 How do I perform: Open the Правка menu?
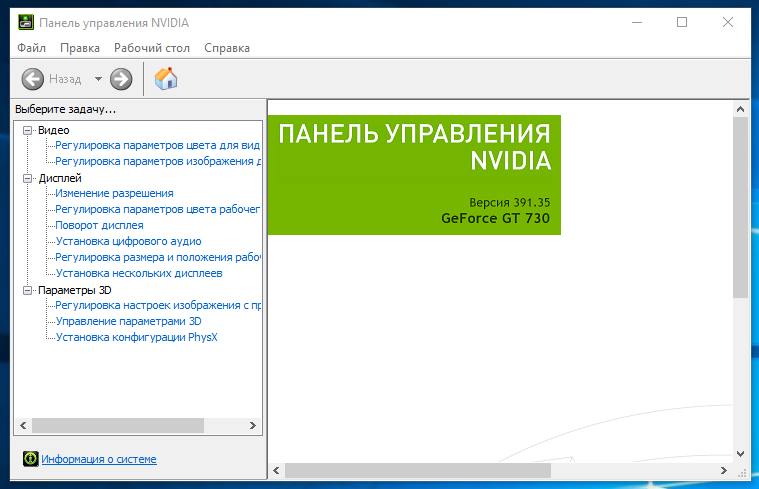pos(80,48)
